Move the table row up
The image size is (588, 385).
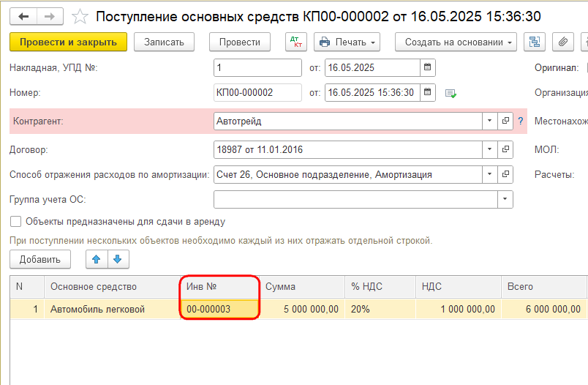click(97, 259)
